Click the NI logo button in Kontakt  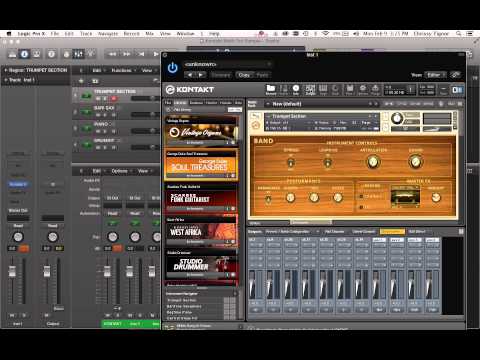tap(457, 89)
